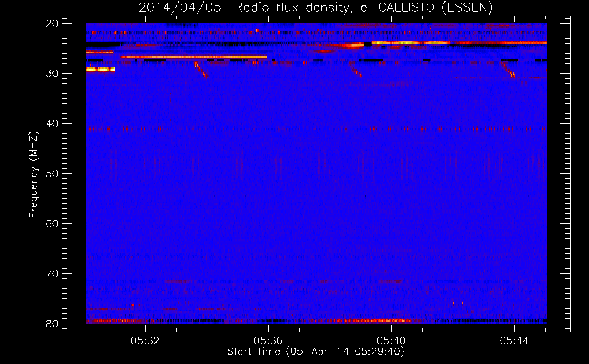Click the drifting burst ending near 05:39
This screenshot has height=364, width=589.
click(x=356, y=70)
